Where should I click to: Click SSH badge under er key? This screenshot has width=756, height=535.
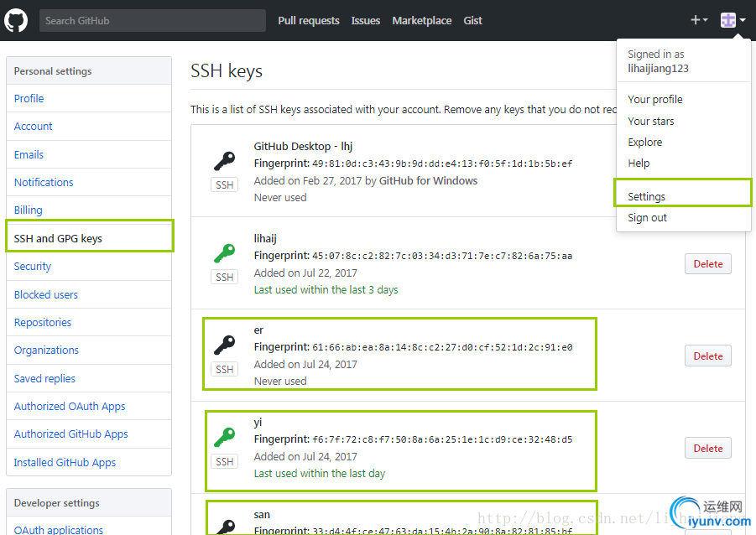click(x=224, y=369)
